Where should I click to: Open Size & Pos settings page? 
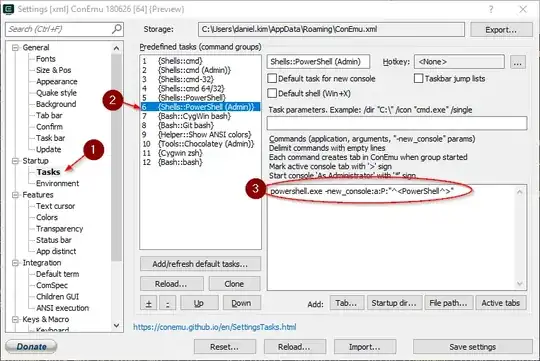(54, 70)
